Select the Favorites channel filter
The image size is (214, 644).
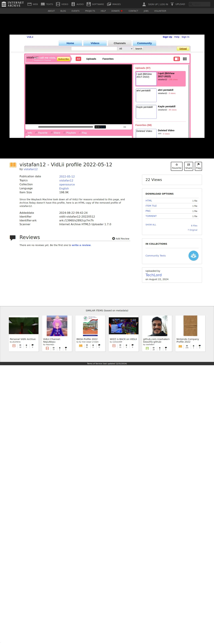coord(108,59)
